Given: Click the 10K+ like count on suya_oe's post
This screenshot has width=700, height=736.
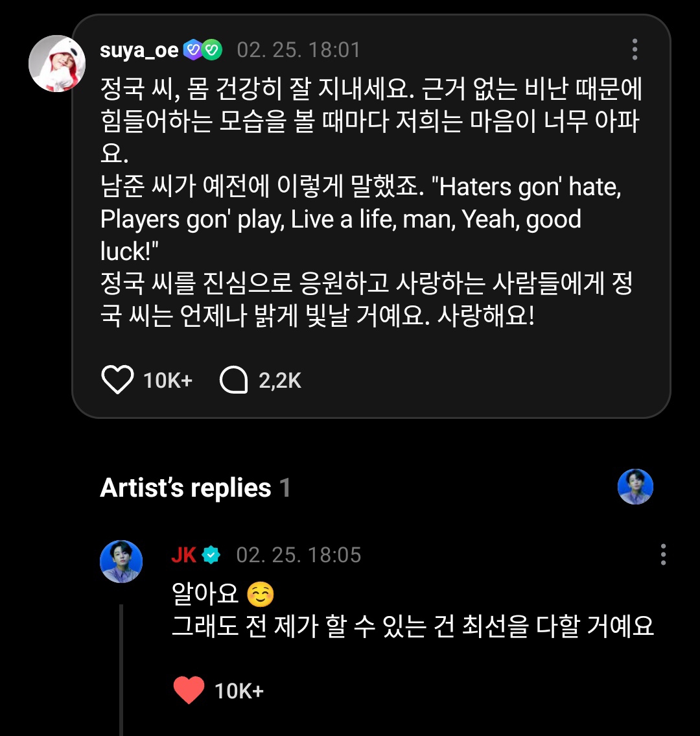Looking at the screenshot, I should pos(168,380).
